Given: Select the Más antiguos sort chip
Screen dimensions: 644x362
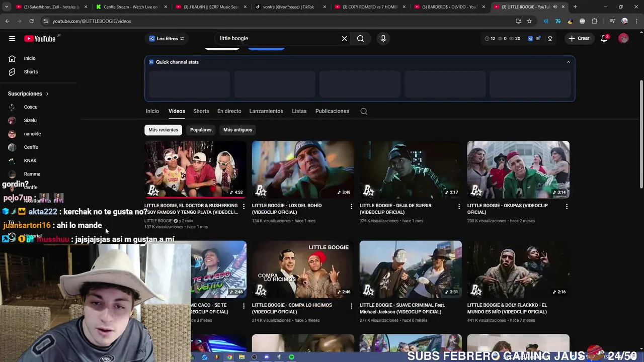Looking at the screenshot, I should [x=237, y=130].
